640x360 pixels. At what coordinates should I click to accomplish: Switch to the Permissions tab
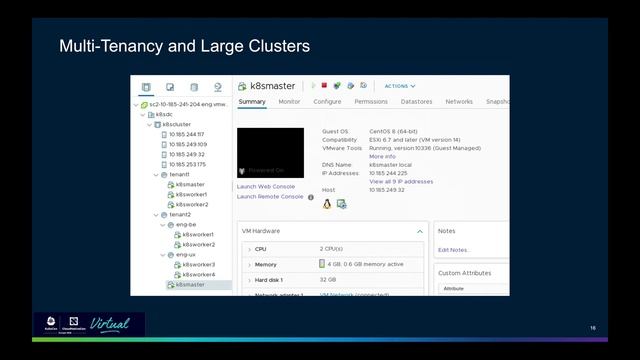click(371, 102)
